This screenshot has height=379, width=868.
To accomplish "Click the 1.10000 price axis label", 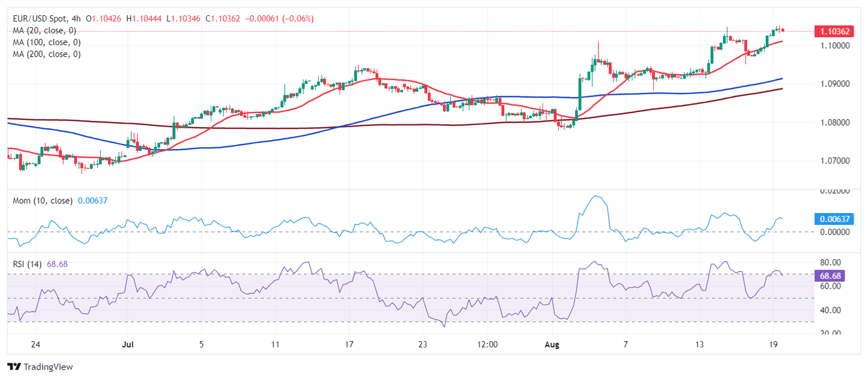I will pos(834,45).
